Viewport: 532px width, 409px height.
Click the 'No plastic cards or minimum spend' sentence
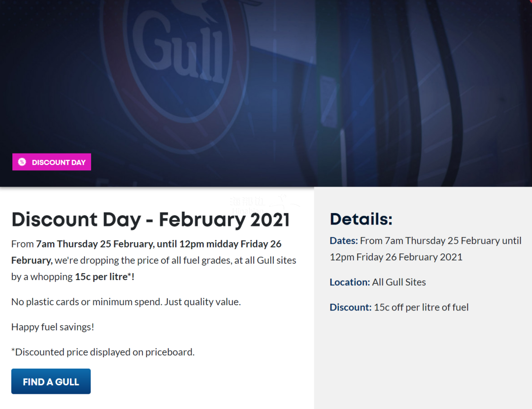(126, 302)
